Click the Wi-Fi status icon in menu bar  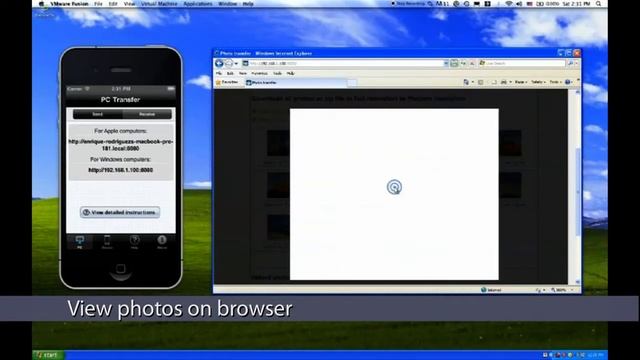point(509,4)
